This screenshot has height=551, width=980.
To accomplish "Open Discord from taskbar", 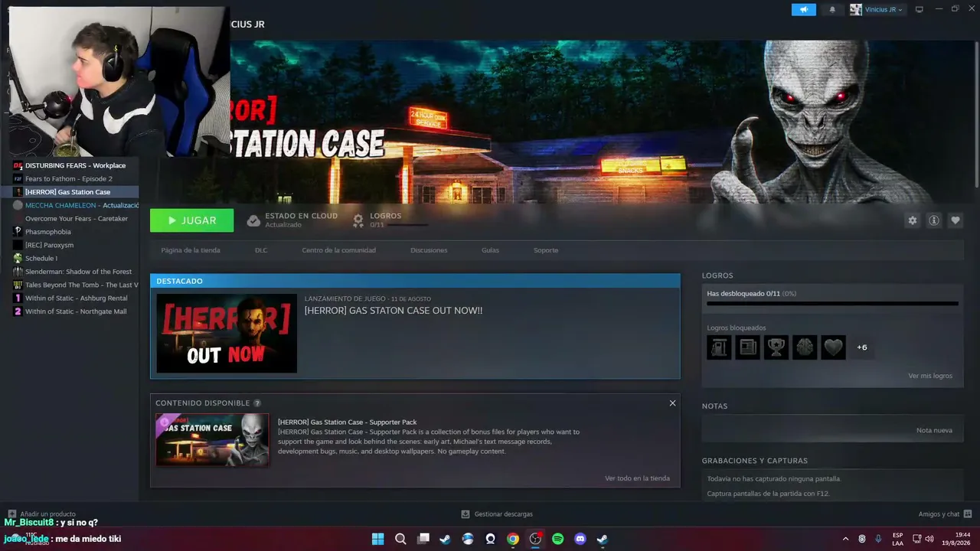I will pyautogui.click(x=580, y=539).
